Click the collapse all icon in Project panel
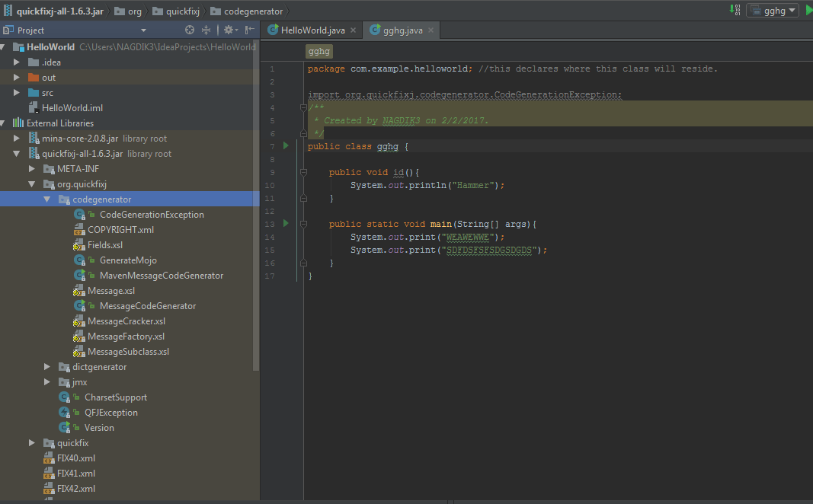Image resolution: width=813 pixels, height=504 pixels. click(x=206, y=30)
